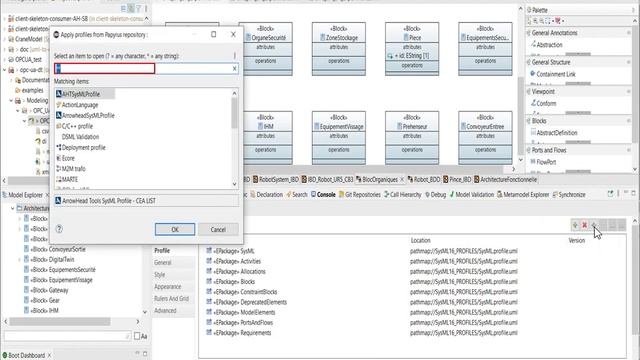This screenshot has height=360, width=640.
Task: Click the apply profile plus icon
Action: click(x=575, y=225)
